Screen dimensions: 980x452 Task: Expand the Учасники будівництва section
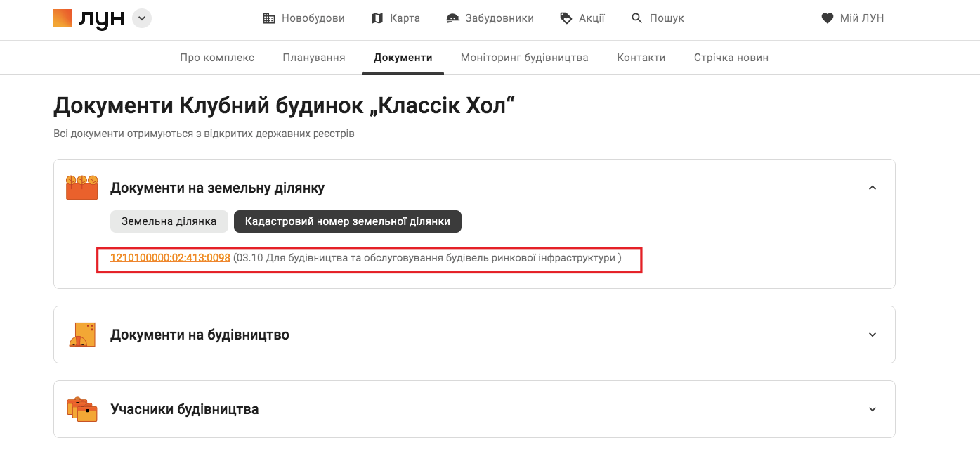click(x=872, y=408)
